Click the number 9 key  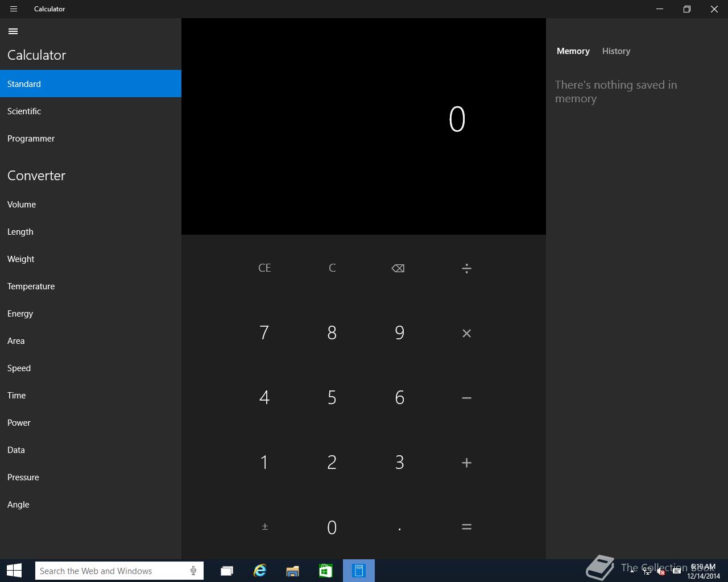click(x=399, y=332)
